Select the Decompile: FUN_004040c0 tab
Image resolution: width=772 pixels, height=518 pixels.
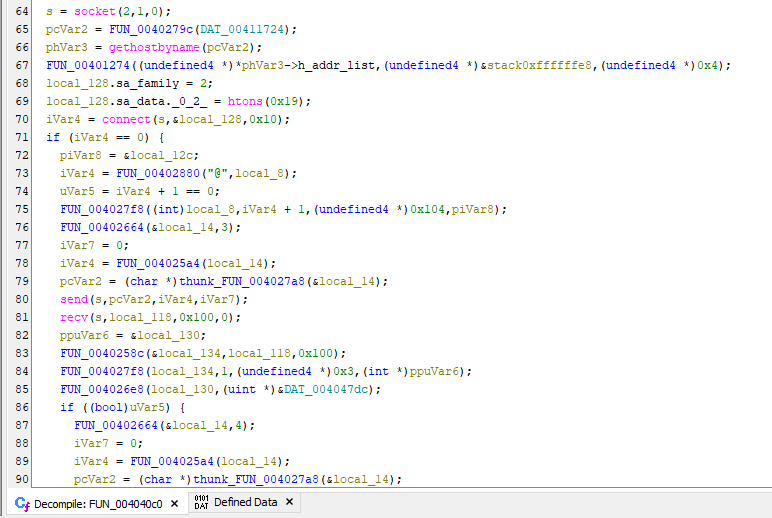98,503
